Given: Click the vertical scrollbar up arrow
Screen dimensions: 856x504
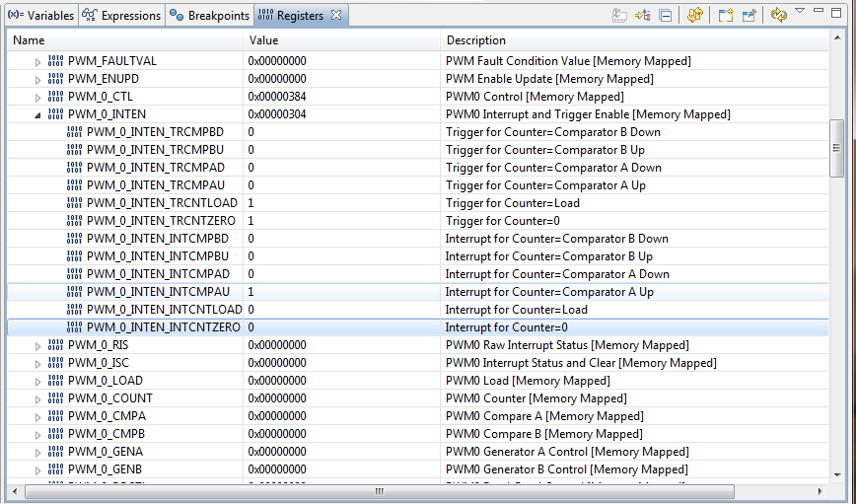Looking at the screenshot, I should click(837, 37).
